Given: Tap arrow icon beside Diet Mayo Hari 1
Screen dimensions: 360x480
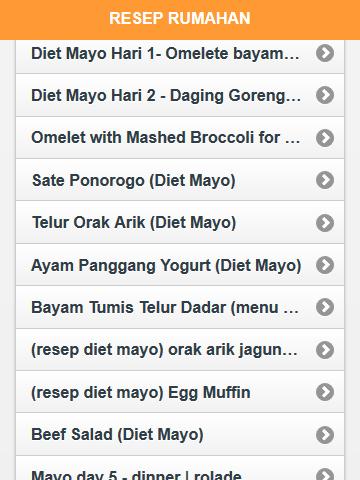Looking at the screenshot, I should (x=325, y=53).
